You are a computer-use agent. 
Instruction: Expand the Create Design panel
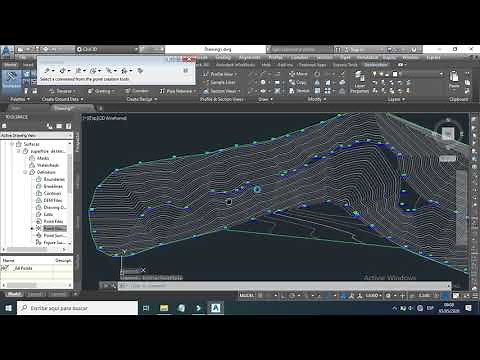pyautogui.click(x=142, y=99)
